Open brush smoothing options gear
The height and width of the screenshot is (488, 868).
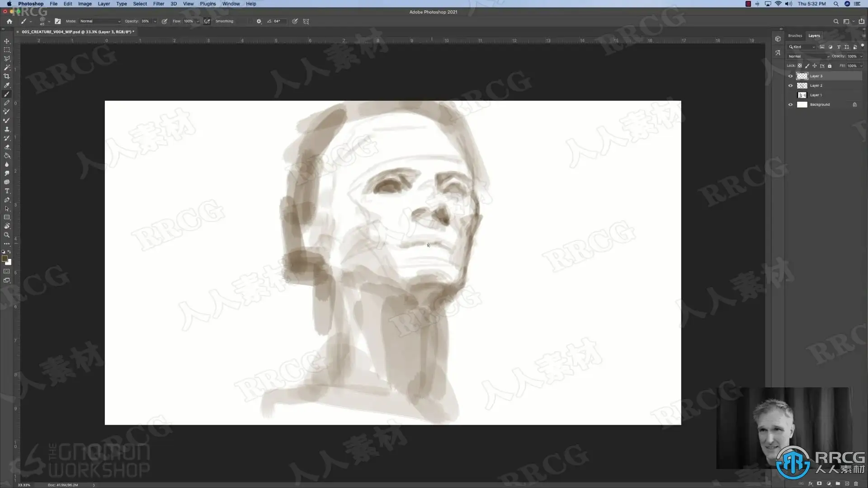click(259, 21)
